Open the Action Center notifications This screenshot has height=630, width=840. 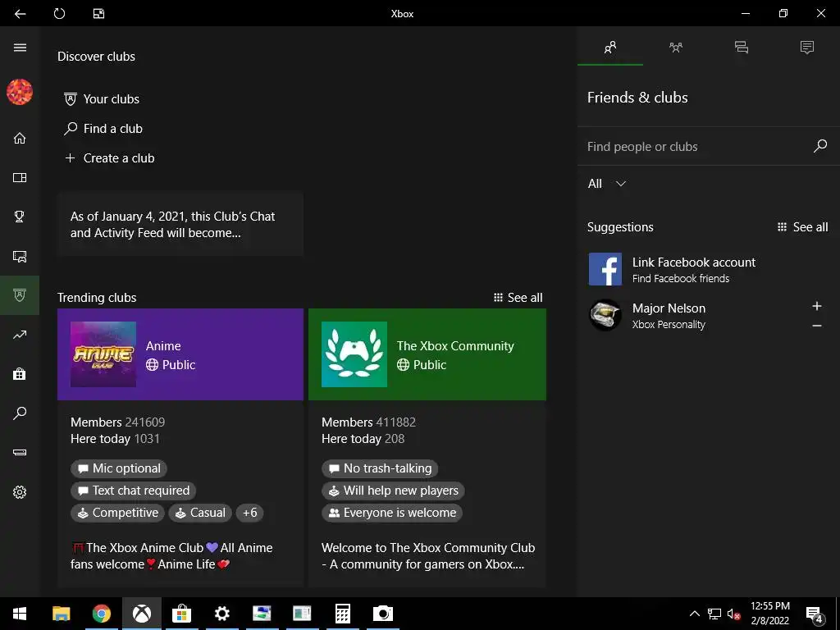pyautogui.click(x=815, y=614)
